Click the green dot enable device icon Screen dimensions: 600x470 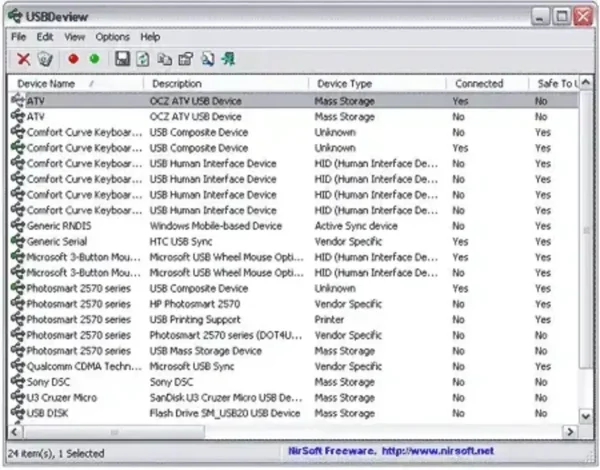[x=94, y=59]
